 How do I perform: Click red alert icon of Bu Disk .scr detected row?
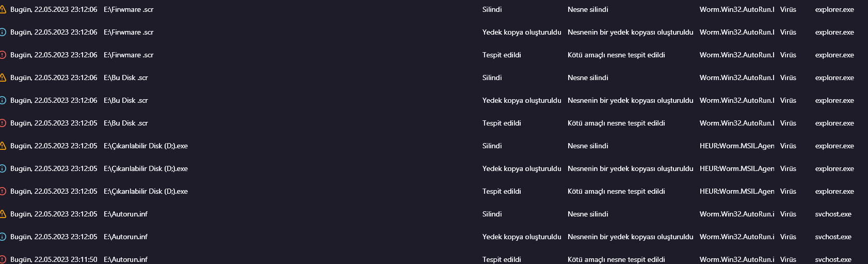pyautogui.click(x=3, y=123)
